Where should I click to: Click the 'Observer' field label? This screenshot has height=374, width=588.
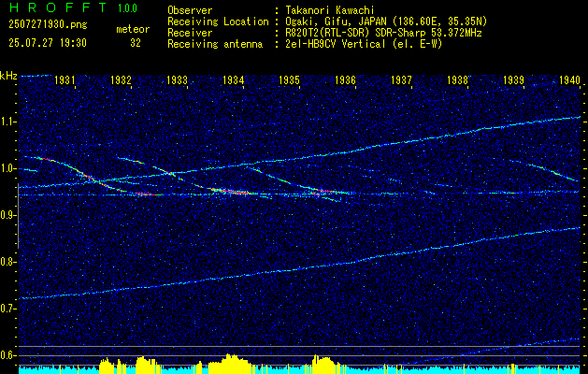coord(190,10)
